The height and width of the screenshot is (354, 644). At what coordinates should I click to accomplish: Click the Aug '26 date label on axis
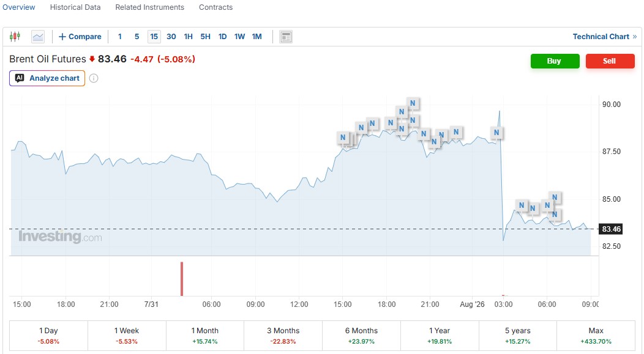point(472,304)
